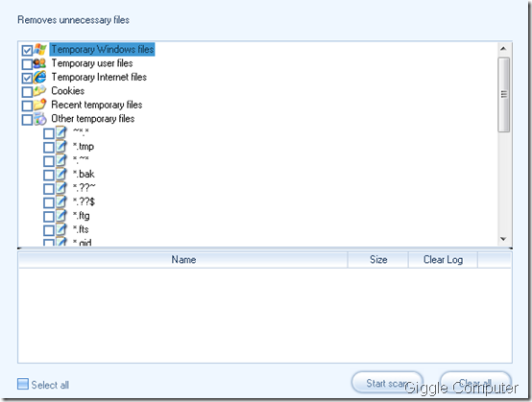Sort by the Name column header
The image size is (532, 402).
(183, 260)
